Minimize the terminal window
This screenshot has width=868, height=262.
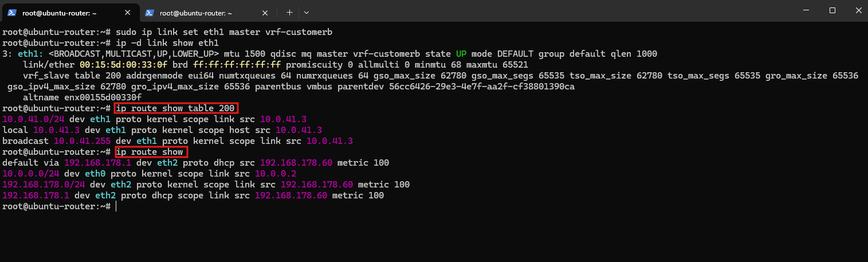click(x=806, y=10)
